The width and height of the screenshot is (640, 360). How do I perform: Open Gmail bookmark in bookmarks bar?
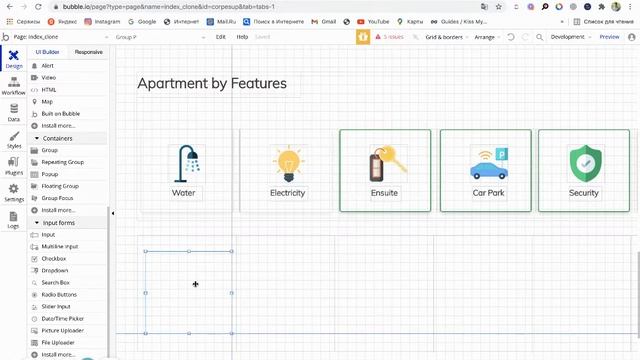(324, 22)
